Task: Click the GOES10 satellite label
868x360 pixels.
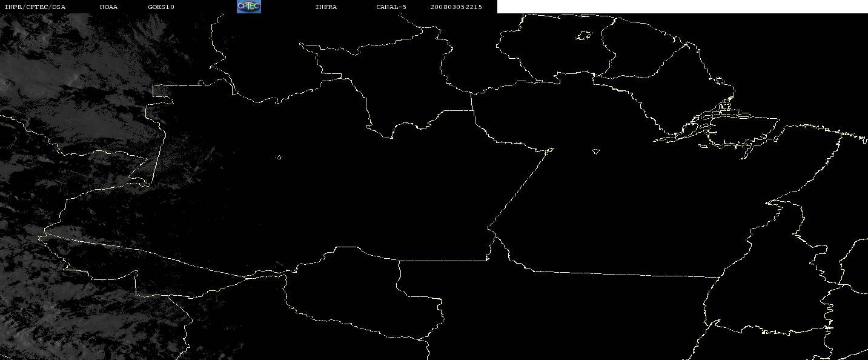Action: [161, 7]
